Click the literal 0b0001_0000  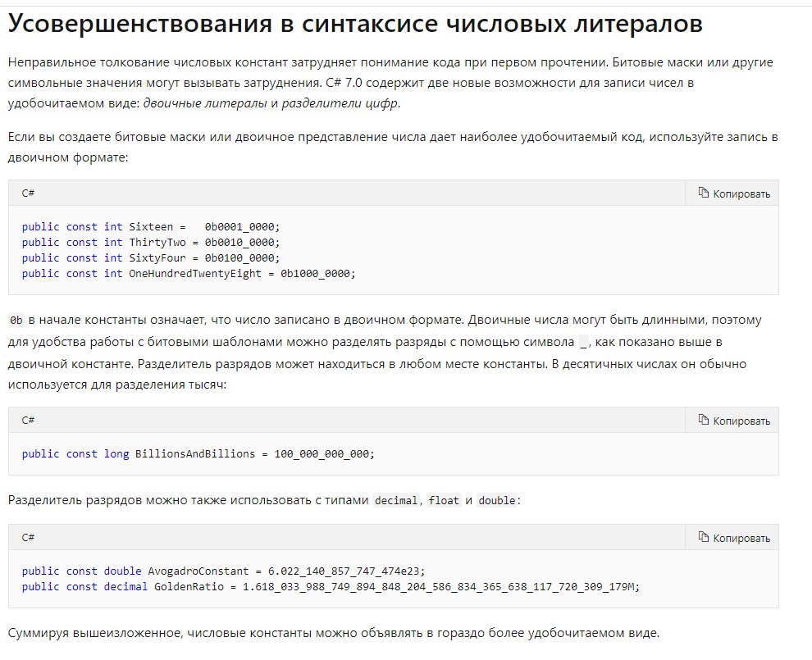pos(239,227)
